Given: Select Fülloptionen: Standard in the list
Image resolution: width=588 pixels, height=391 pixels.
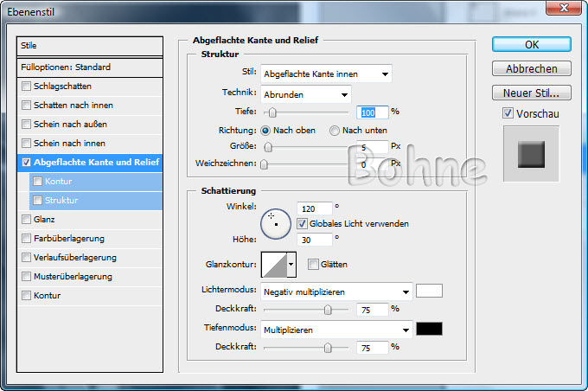Looking at the screenshot, I should pyautogui.click(x=91, y=67).
